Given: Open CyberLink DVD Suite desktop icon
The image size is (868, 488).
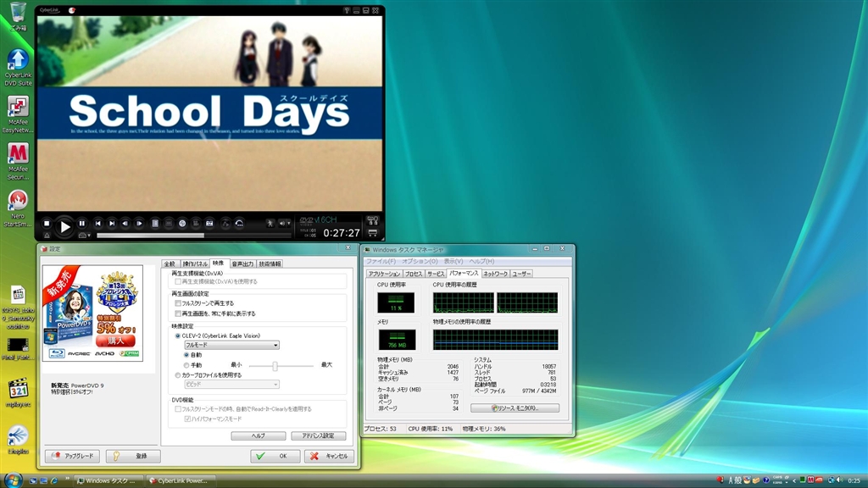Looking at the screenshot, I should coord(19,68).
